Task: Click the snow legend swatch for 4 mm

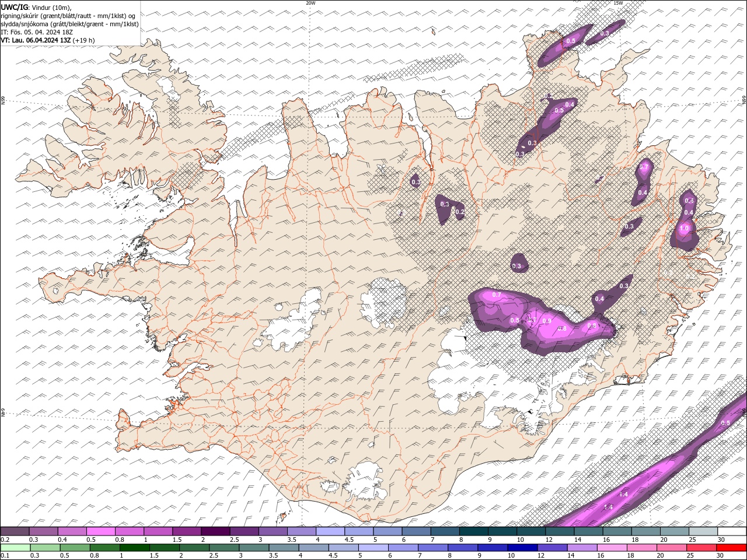Action: pyautogui.click(x=330, y=531)
